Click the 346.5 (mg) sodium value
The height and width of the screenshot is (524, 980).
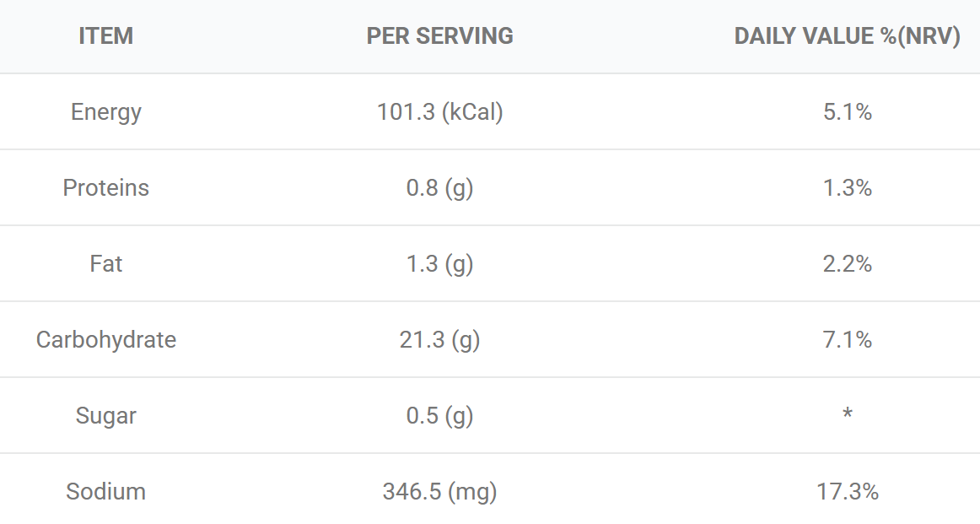coord(440,492)
